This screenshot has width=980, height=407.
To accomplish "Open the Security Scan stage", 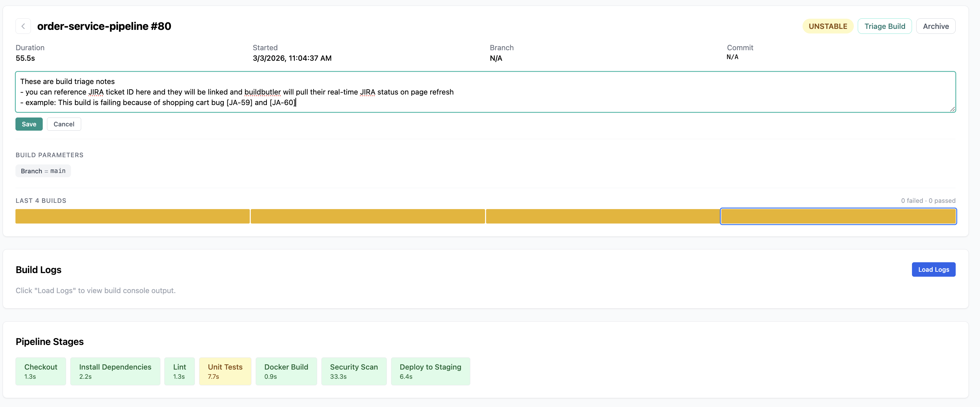I will 353,371.
